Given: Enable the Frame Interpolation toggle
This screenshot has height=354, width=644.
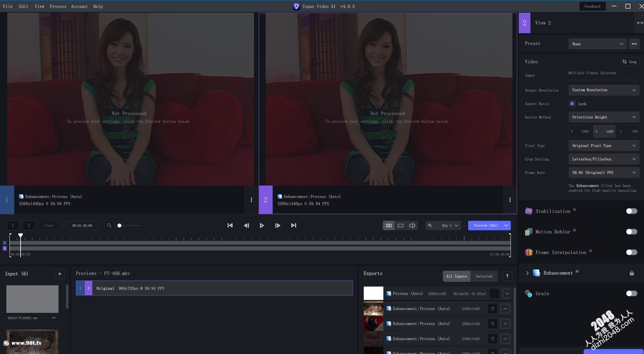Looking at the screenshot, I should pyautogui.click(x=632, y=252).
